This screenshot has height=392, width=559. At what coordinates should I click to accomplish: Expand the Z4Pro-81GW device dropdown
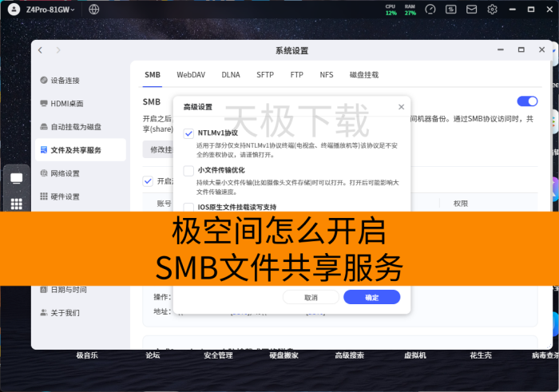click(x=50, y=10)
